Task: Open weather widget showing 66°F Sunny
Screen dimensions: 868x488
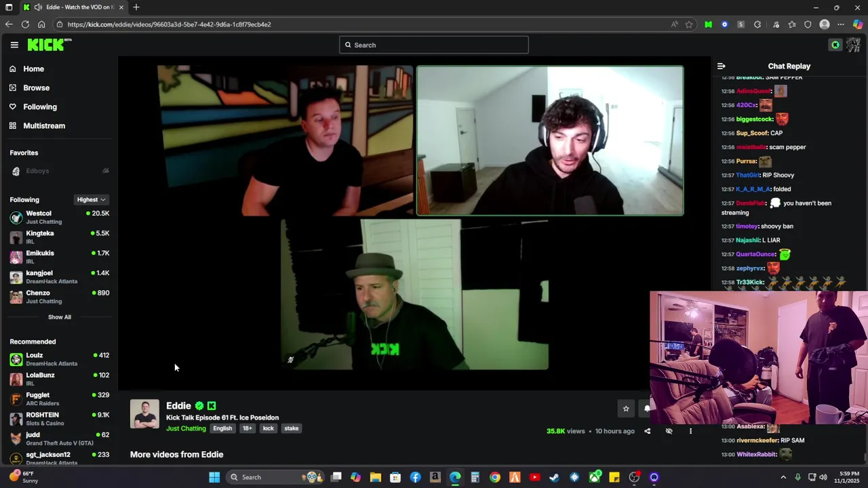Action: pos(23,477)
